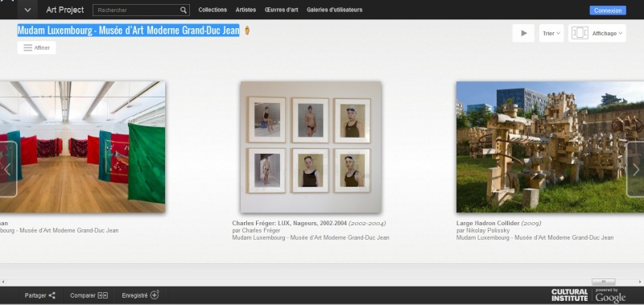The width and height of the screenshot is (644, 305).
Task: Open the Affiner filter panel
Action: 36,47
